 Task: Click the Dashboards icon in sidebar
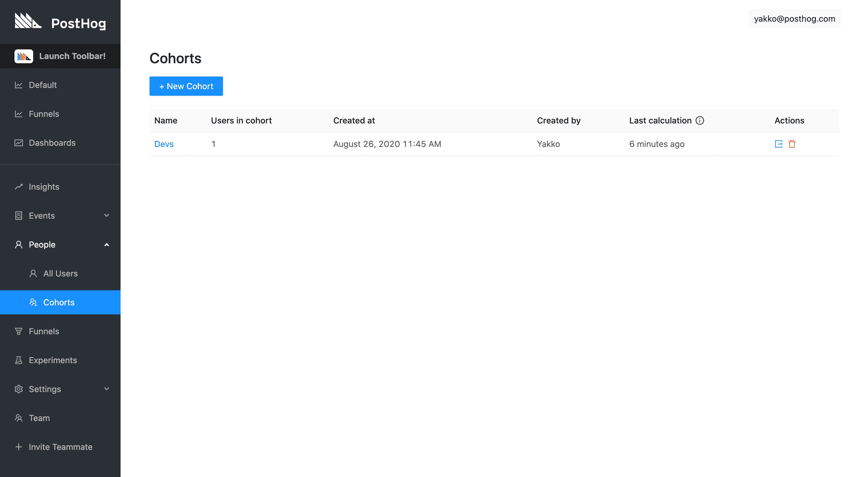[x=18, y=143]
